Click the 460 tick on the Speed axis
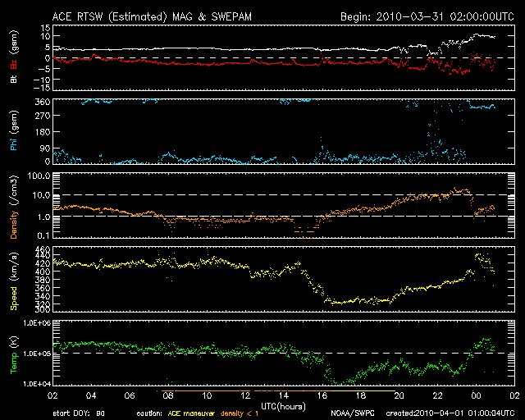525x420 pixels. 43,250
